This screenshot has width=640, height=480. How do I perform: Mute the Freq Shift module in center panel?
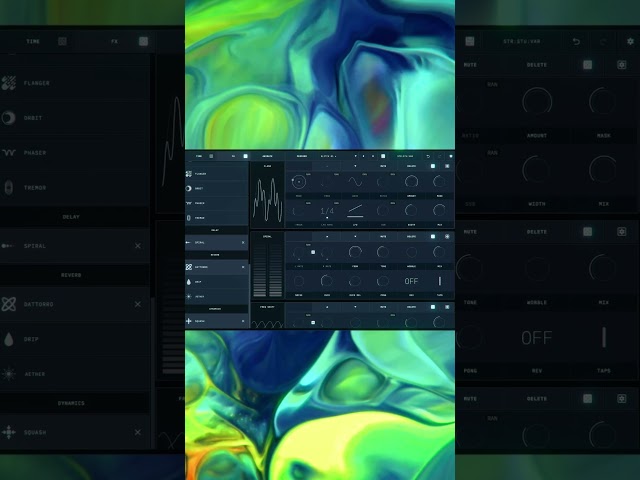tap(383, 307)
